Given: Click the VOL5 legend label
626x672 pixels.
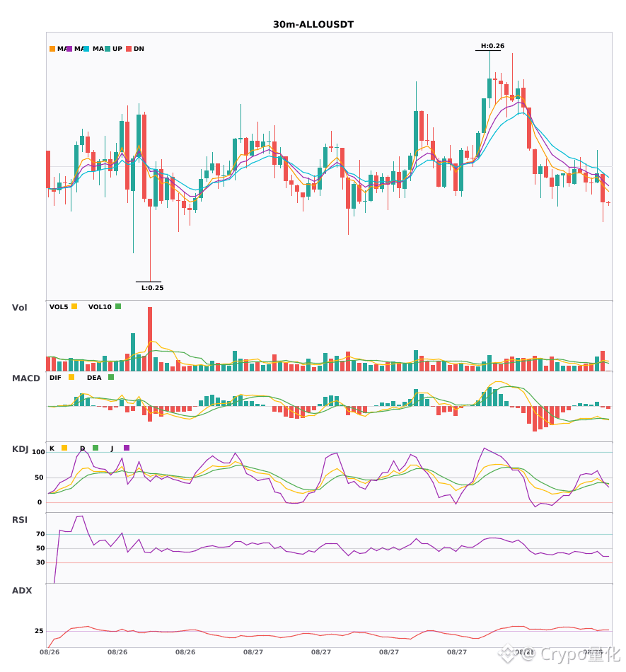Looking at the screenshot, I should 59,307.
